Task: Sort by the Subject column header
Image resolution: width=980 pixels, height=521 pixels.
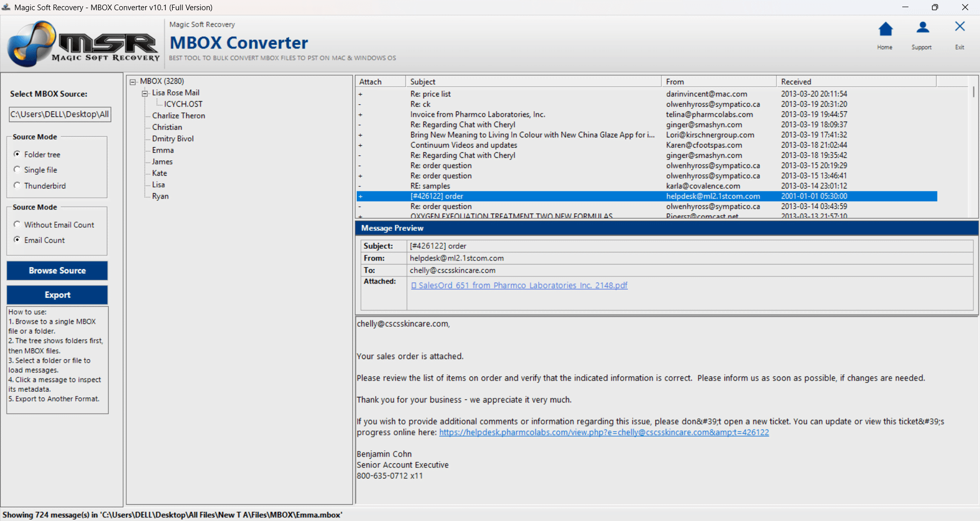Action: (x=534, y=82)
